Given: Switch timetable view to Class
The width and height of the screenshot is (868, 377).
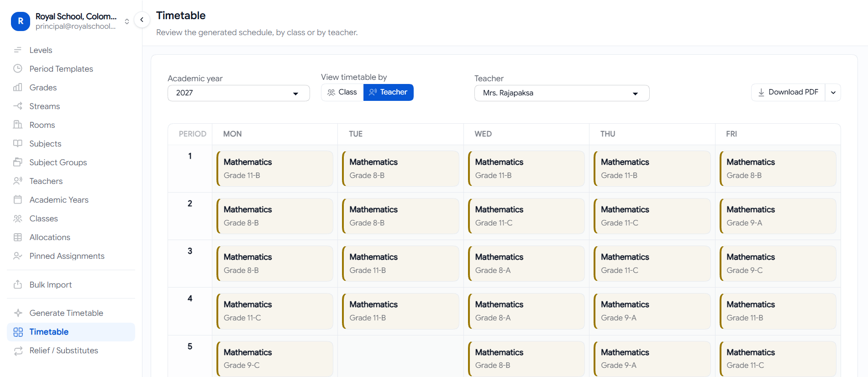Looking at the screenshot, I should point(342,92).
